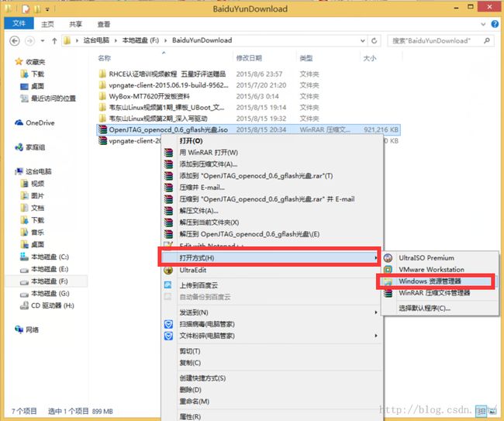The image size is (504, 421).
Task: Select 这台电脑 in the navigation tree
Action: 33,171
